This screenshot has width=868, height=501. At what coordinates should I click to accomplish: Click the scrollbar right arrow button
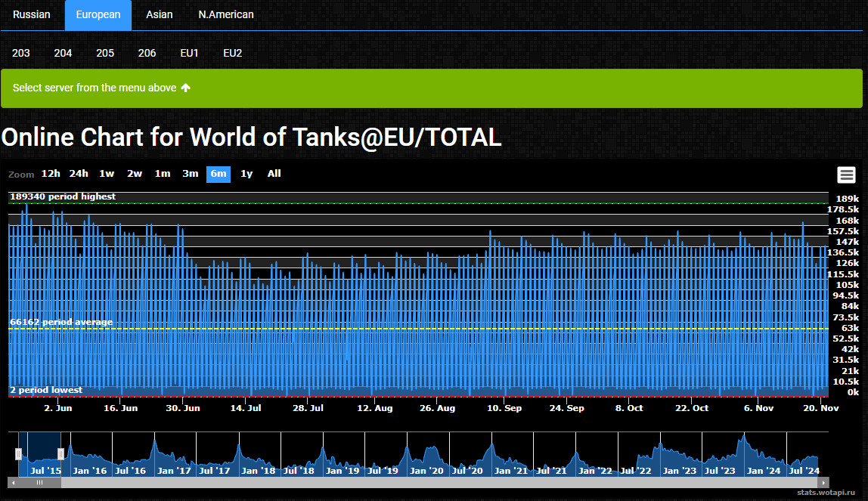(x=824, y=482)
